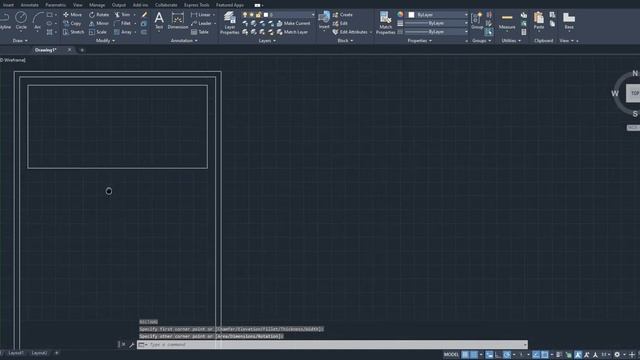Toggle snap mode in status bar

(x=474, y=354)
